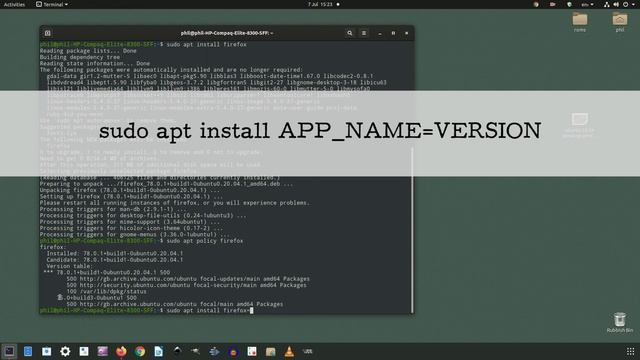Image resolution: width=640 pixels, height=360 pixels.
Task: Click the 'Reading package lists... Done' line
Action: point(88,51)
